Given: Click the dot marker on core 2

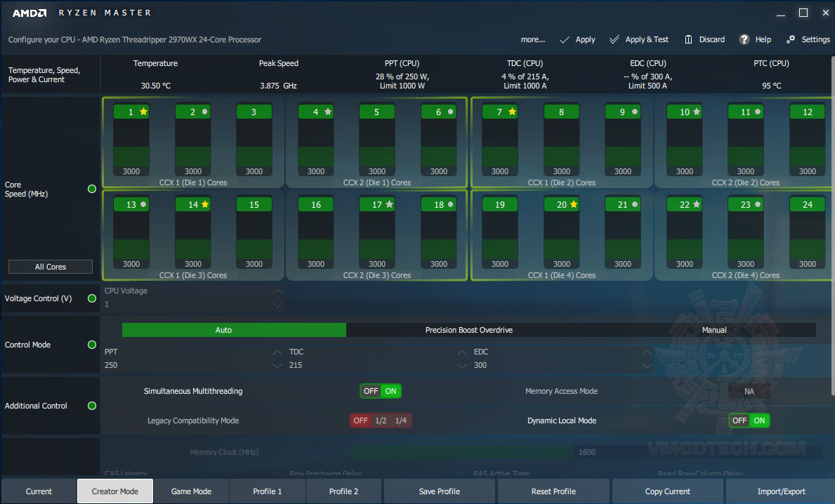Looking at the screenshot, I should [x=205, y=112].
